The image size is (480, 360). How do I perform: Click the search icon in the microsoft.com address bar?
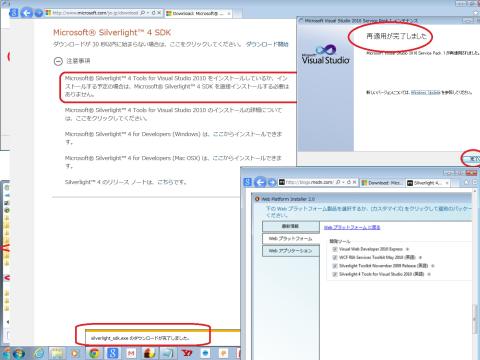pyautogui.click(x=143, y=13)
